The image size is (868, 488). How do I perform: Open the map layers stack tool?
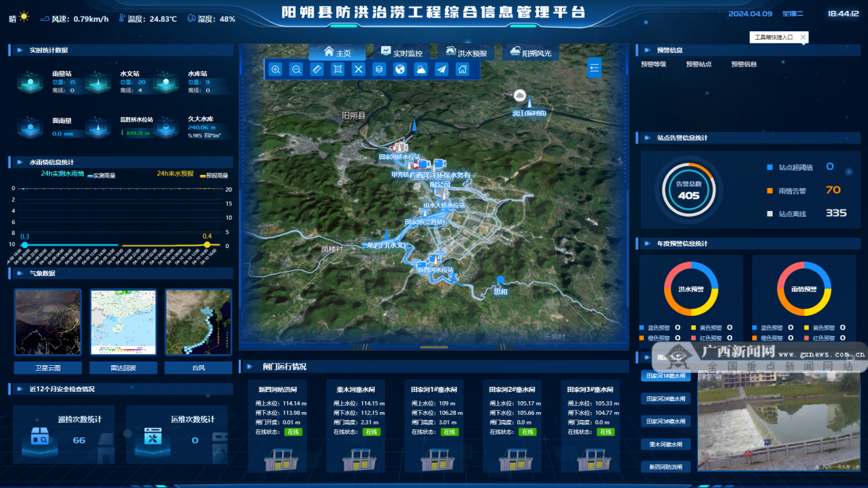click(x=379, y=69)
